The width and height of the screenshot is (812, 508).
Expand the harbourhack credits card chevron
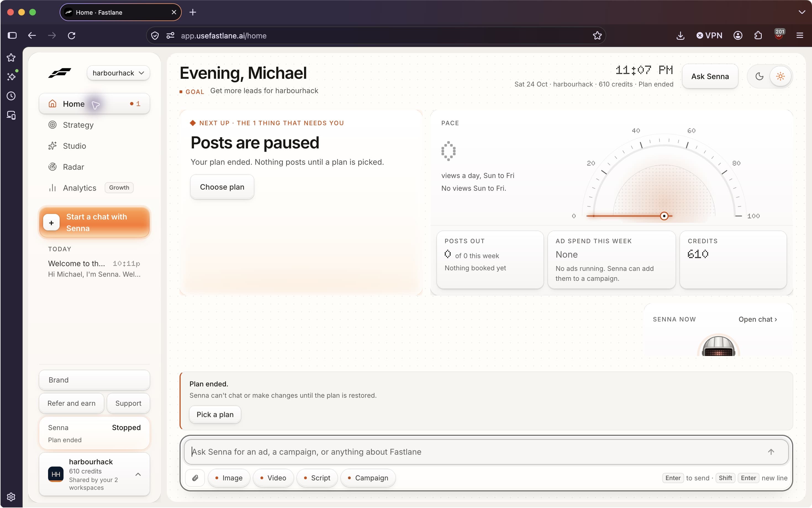[x=138, y=474]
